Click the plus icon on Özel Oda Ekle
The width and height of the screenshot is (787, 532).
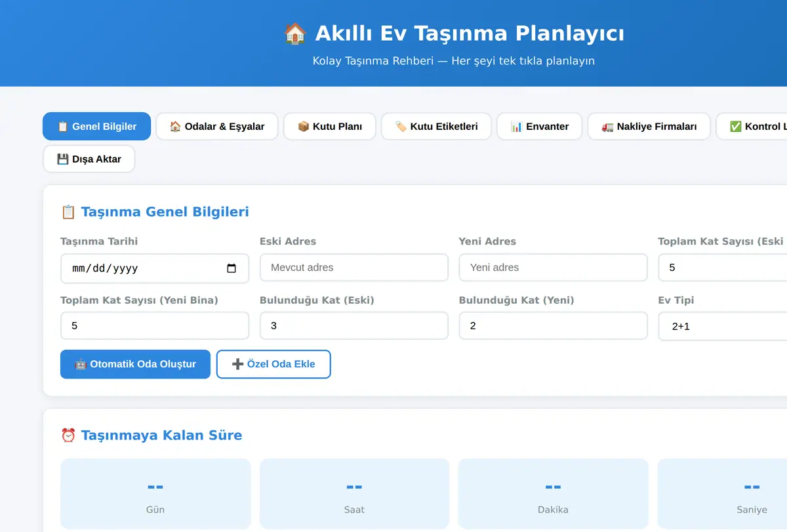click(x=237, y=364)
